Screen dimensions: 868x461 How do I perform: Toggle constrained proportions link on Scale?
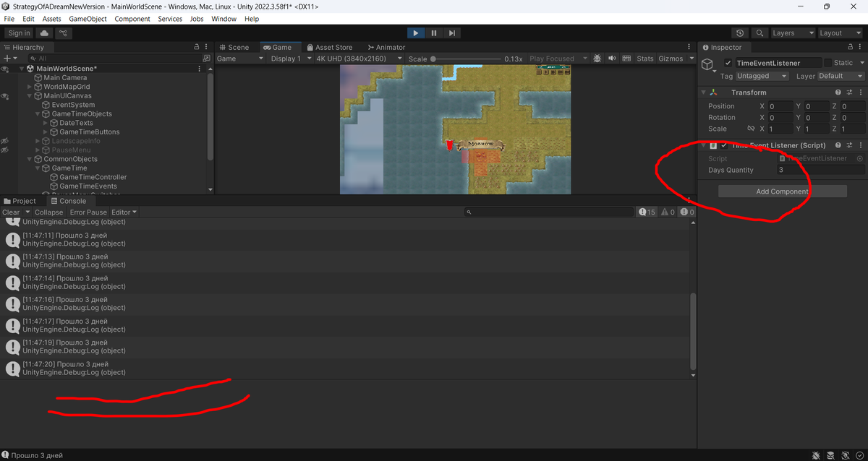click(x=752, y=129)
